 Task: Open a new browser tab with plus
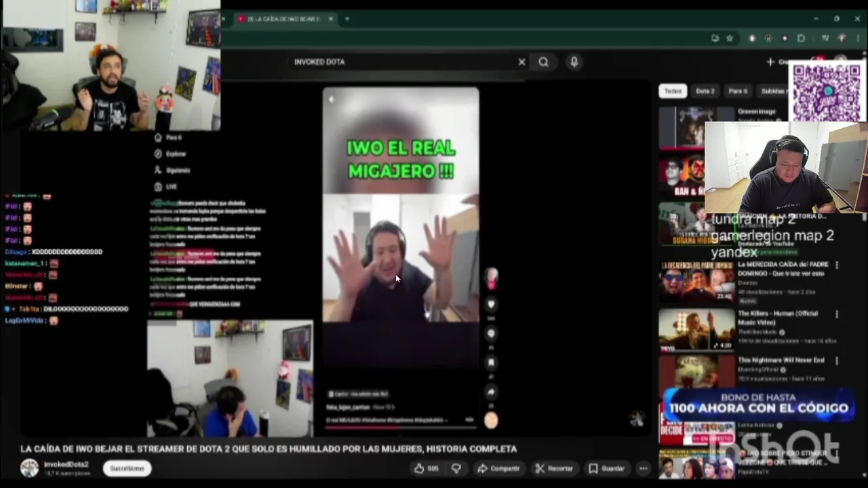[x=347, y=19]
